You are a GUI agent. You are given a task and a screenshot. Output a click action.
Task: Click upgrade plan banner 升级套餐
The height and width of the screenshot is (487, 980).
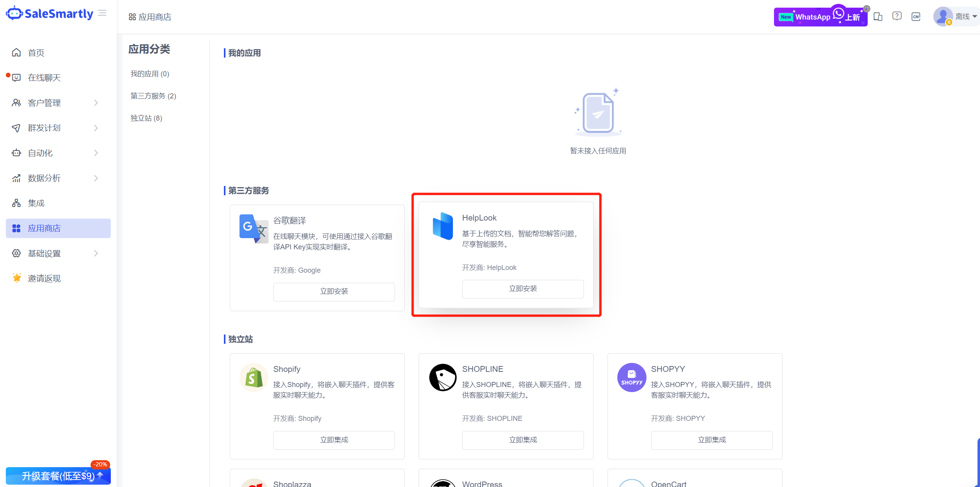tap(58, 476)
